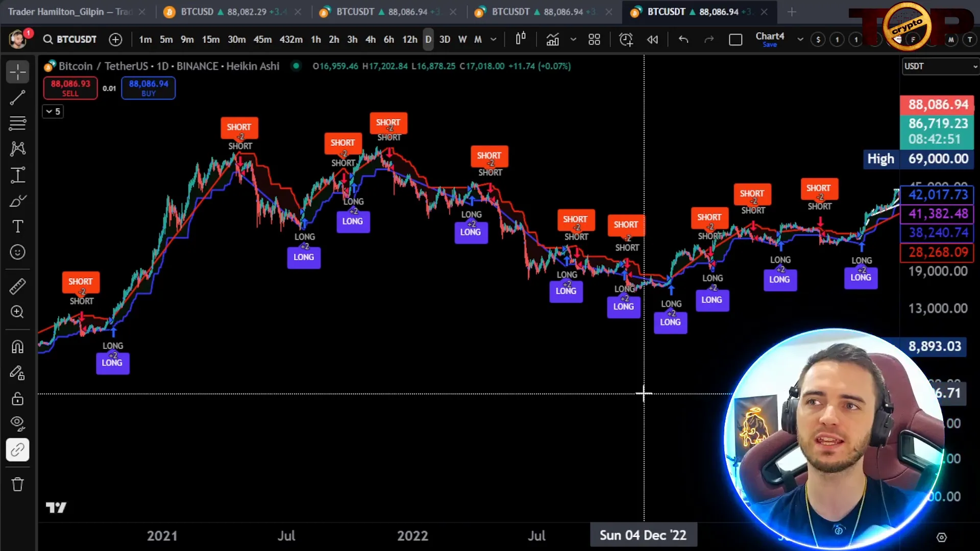Click the M circle indicator button
Image resolution: width=980 pixels, height=551 pixels.
coord(951,39)
